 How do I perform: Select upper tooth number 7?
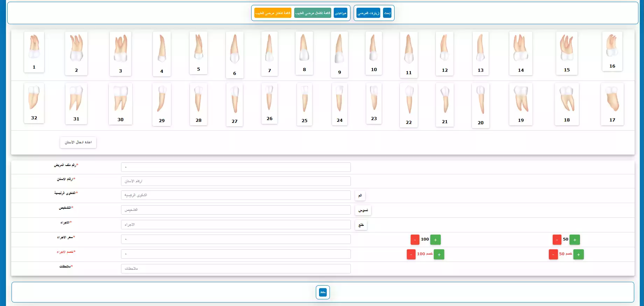coord(269,54)
